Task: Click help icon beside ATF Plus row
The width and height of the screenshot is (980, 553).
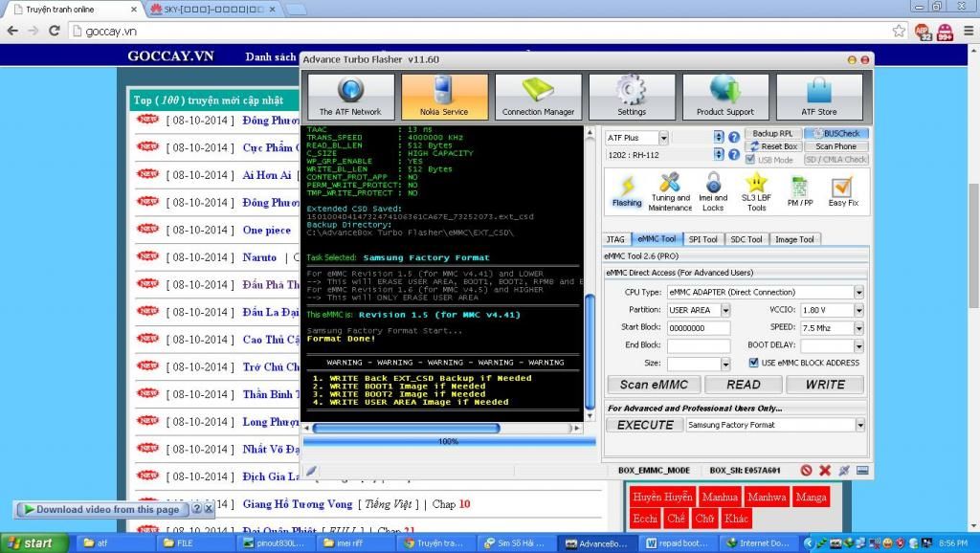Action: point(734,138)
